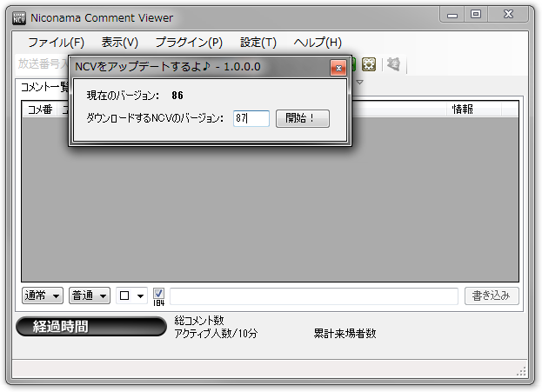Open the ヘルプ(H) menu
This screenshot has height=392, width=542.
[318, 43]
